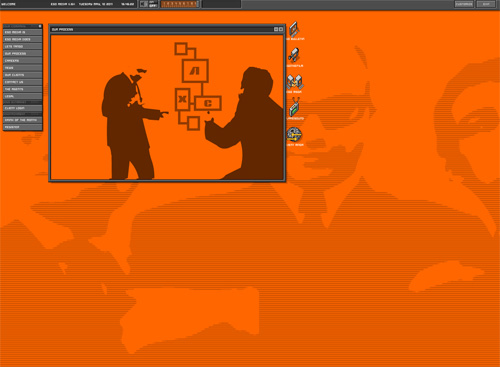Click the '... of the Month' button
This screenshot has width=500, height=367.
23,120
